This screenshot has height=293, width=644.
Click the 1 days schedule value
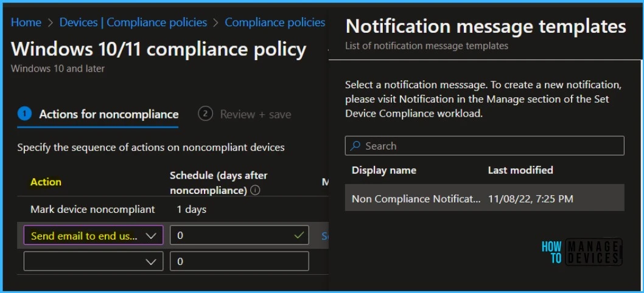191,209
